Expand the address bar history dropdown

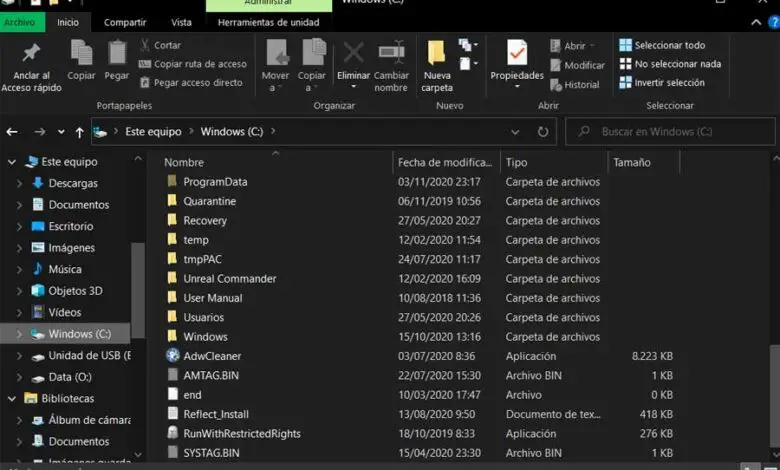(515, 132)
